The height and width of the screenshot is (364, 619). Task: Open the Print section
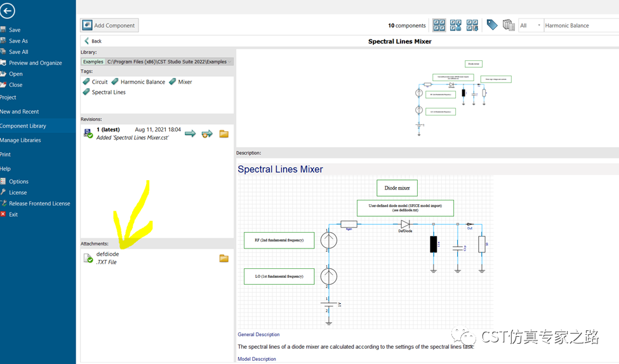pos(5,154)
